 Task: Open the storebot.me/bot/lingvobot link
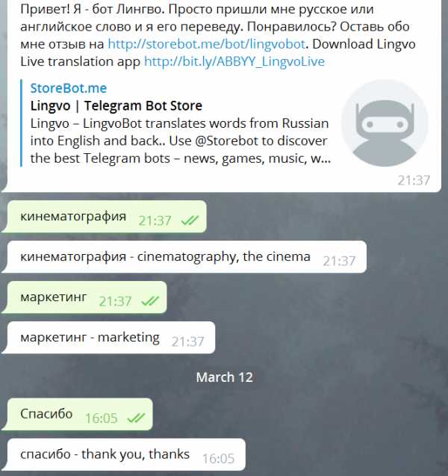point(206,44)
